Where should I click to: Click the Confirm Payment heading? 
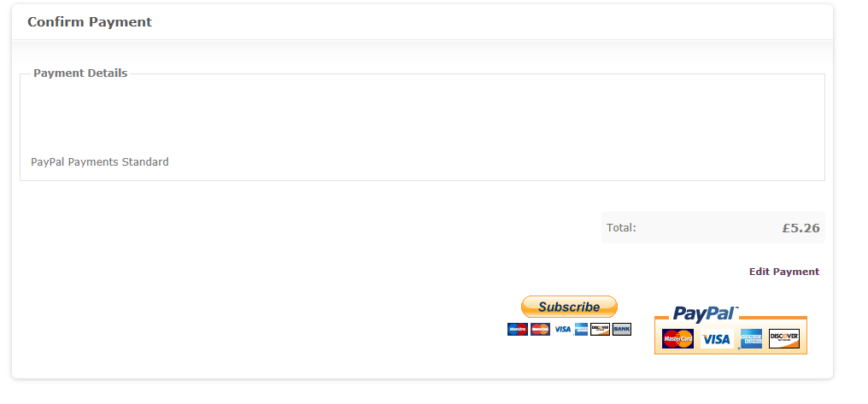coord(90,21)
